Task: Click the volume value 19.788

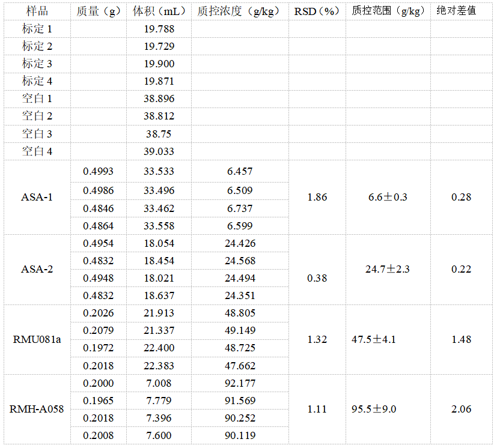Action: 158,29
